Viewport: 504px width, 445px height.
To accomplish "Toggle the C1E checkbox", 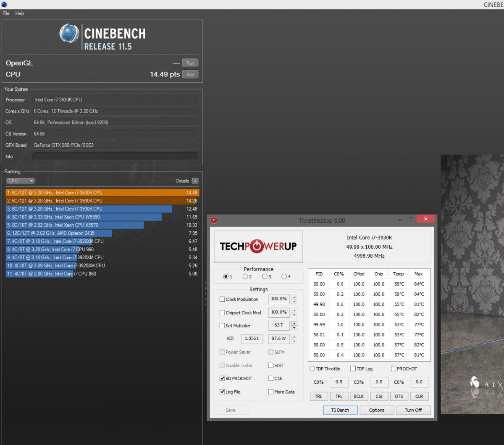I will [x=271, y=379].
